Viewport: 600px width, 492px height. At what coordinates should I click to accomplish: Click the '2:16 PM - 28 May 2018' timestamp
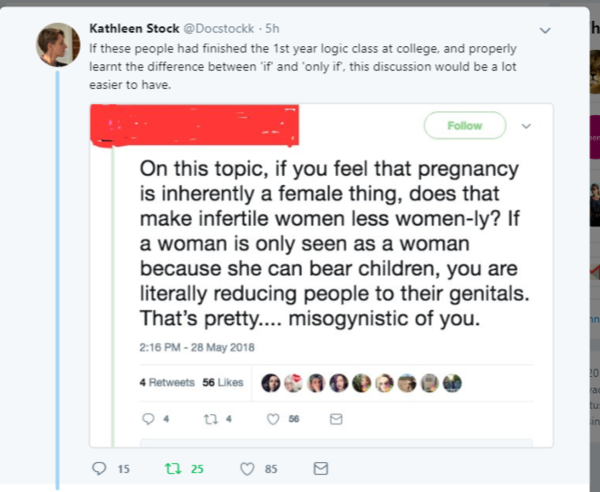[198, 347]
